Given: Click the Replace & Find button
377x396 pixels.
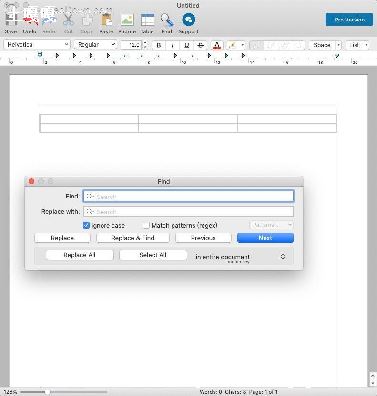Looking at the screenshot, I should (x=133, y=238).
